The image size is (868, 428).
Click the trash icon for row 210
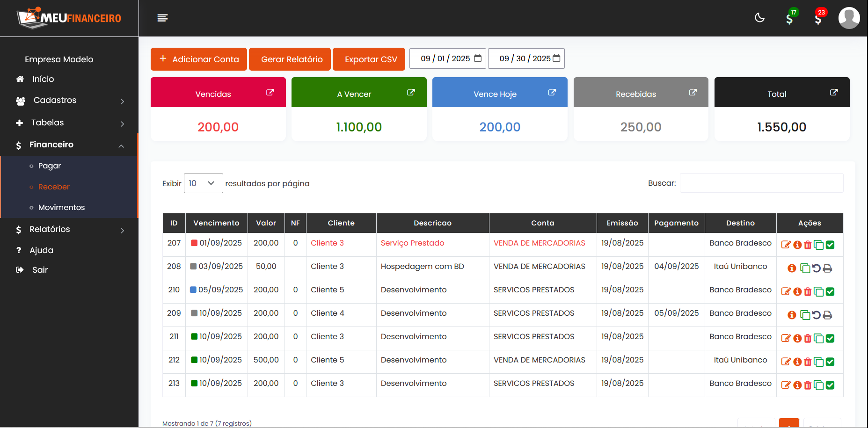coord(808,291)
